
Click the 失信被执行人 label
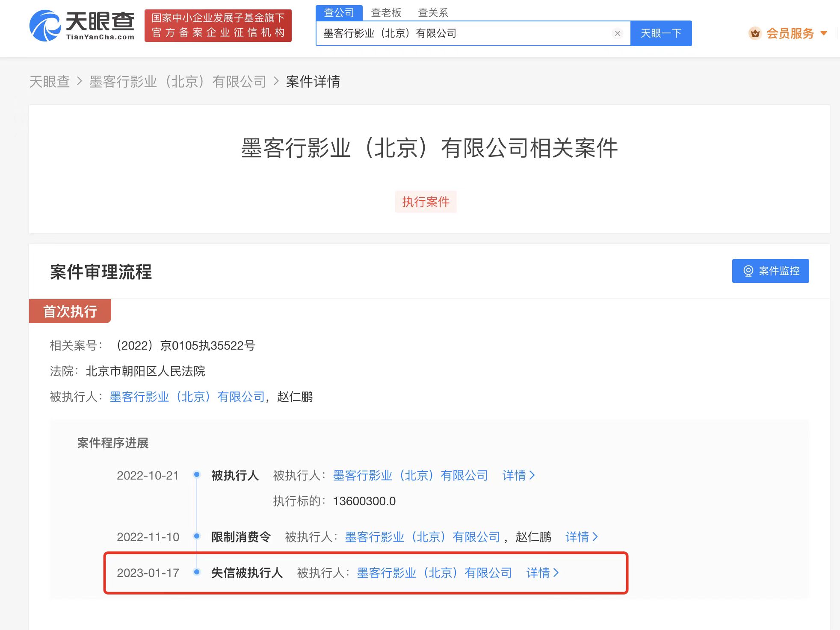247,573
